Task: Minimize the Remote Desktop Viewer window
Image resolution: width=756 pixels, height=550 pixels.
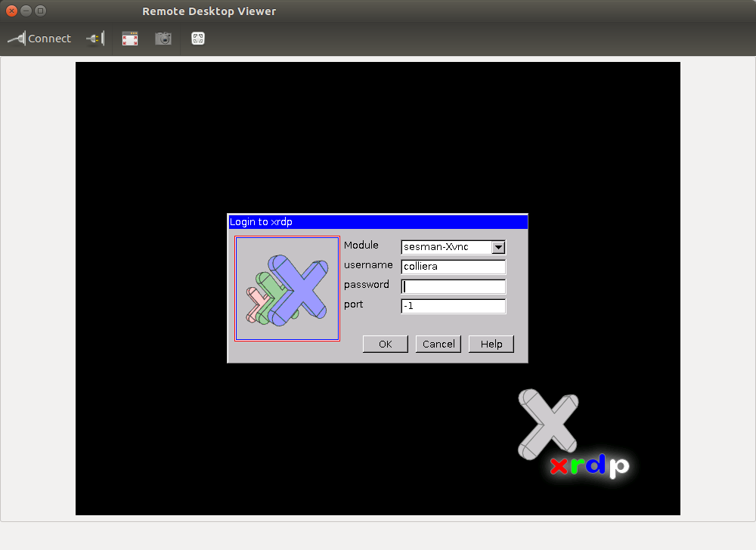Action: click(x=26, y=11)
